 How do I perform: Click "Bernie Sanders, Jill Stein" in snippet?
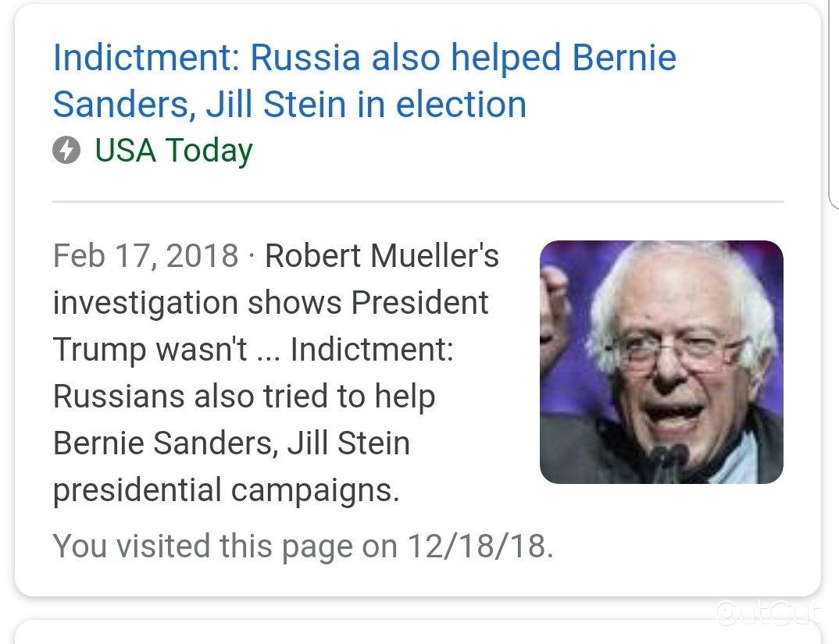tap(232, 443)
